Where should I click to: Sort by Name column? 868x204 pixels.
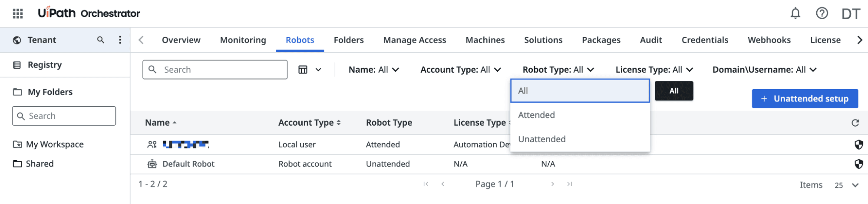[161, 123]
